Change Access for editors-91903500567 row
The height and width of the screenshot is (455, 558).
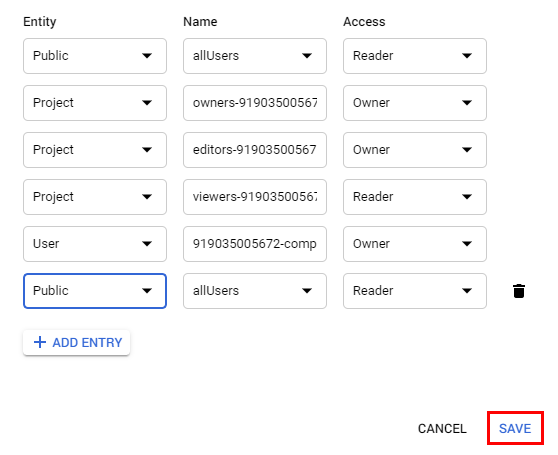coord(415,150)
